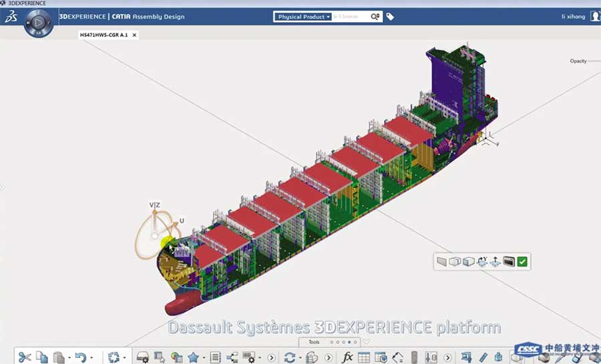This screenshot has width=601, height=364.
Task: Open the formula fx tool
Action: [x=347, y=357]
